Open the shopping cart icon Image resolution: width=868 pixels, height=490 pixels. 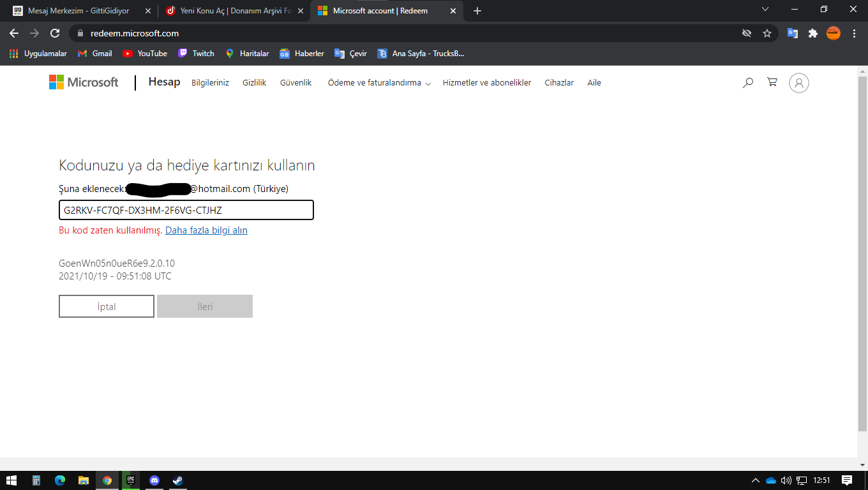[x=772, y=82]
